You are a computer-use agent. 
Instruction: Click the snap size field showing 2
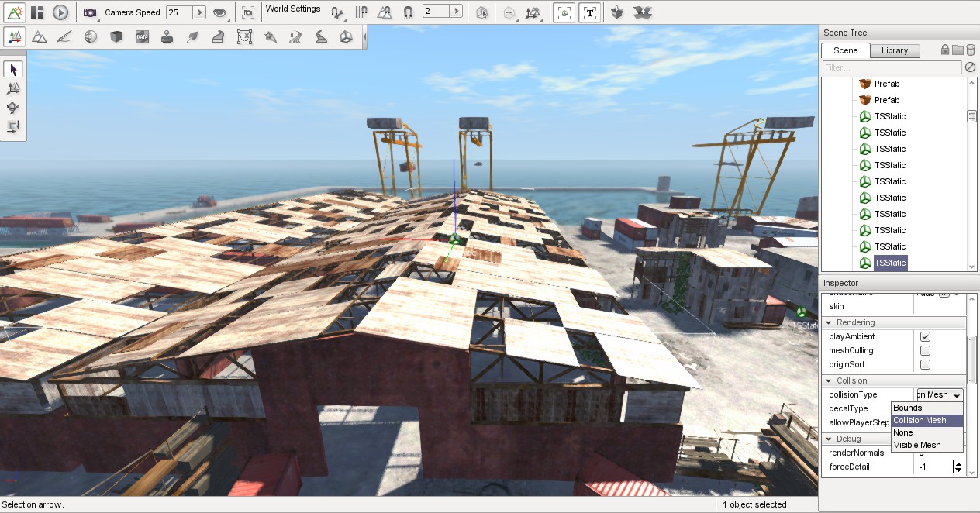pos(436,12)
